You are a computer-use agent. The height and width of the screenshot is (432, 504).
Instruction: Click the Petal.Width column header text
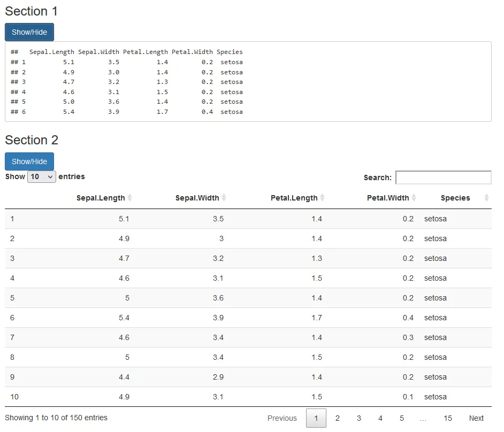pos(388,198)
